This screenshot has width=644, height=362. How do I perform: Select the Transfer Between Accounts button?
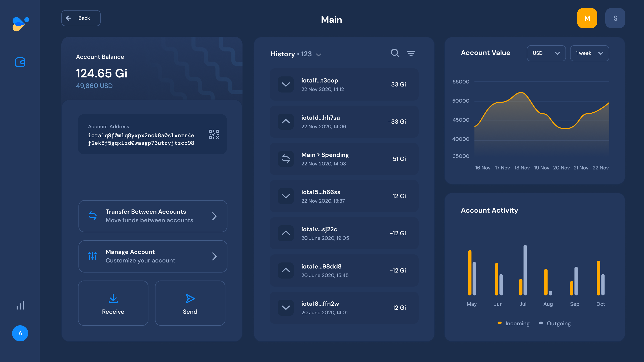(x=153, y=216)
